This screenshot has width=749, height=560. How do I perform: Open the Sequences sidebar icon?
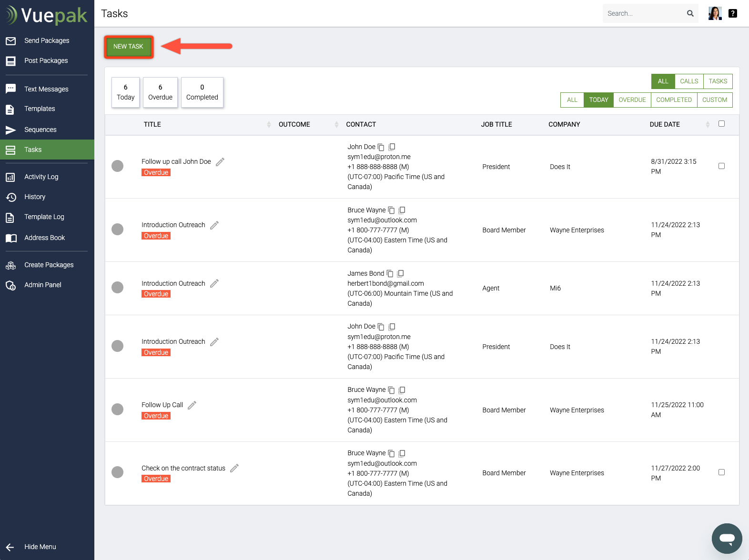(10, 130)
